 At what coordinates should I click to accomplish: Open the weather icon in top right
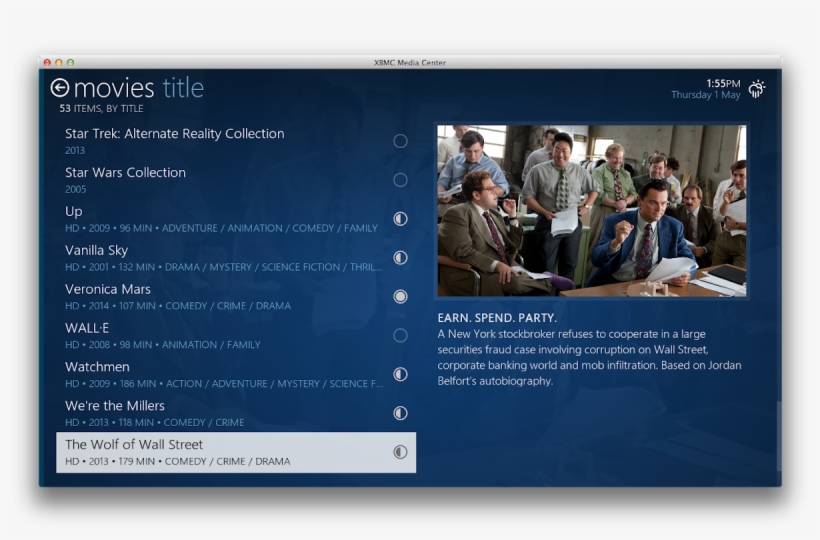757,89
